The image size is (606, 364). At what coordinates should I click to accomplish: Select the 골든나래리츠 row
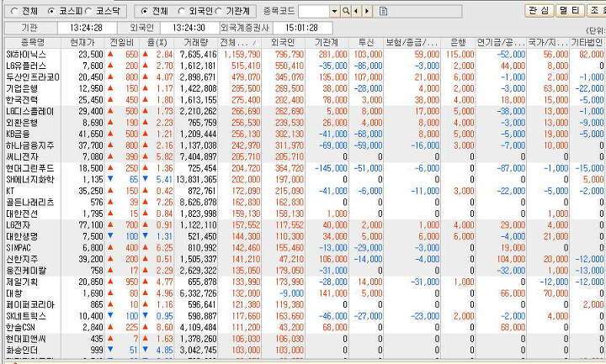coord(305,203)
